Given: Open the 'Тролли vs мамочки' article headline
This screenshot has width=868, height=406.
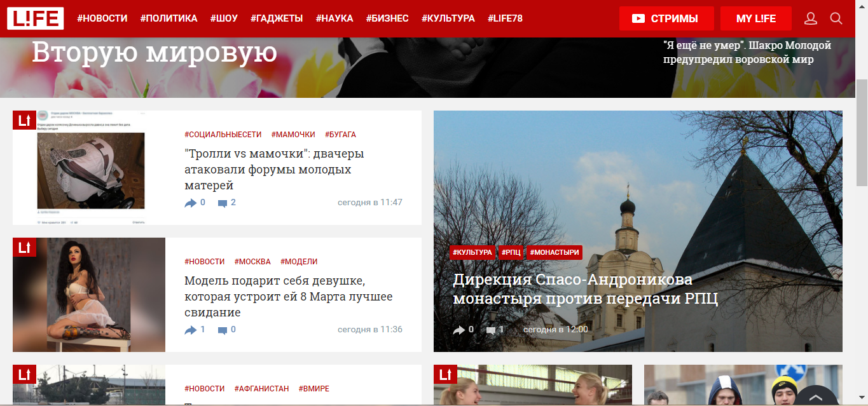Looking at the screenshot, I should (274, 170).
